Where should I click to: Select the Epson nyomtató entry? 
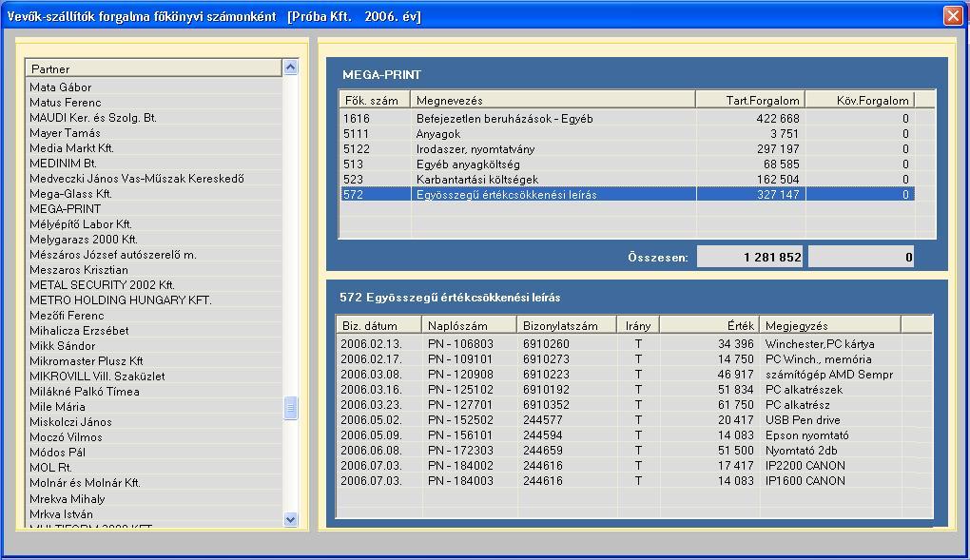pyautogui.click(x=619, y=435)
